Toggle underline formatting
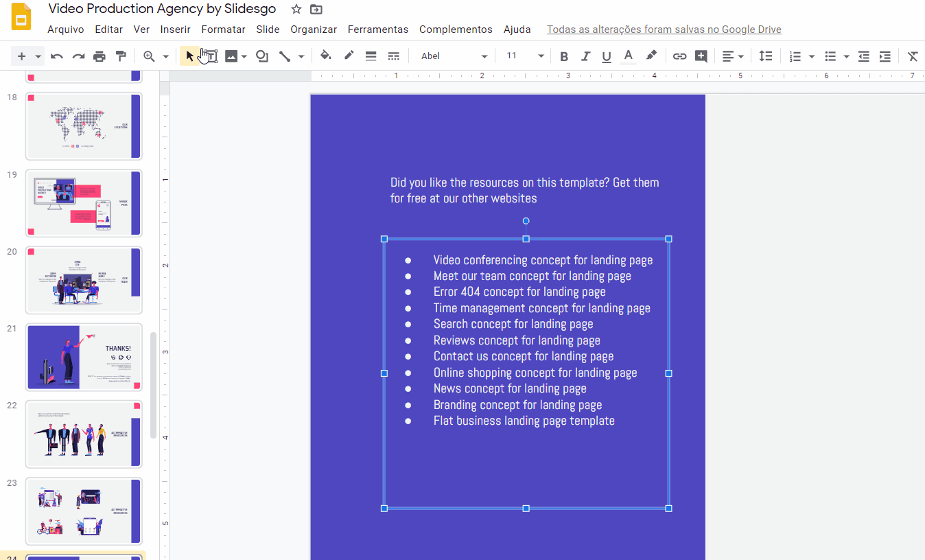The width and height of the screenshot is (925, 560). coord(607,56)
